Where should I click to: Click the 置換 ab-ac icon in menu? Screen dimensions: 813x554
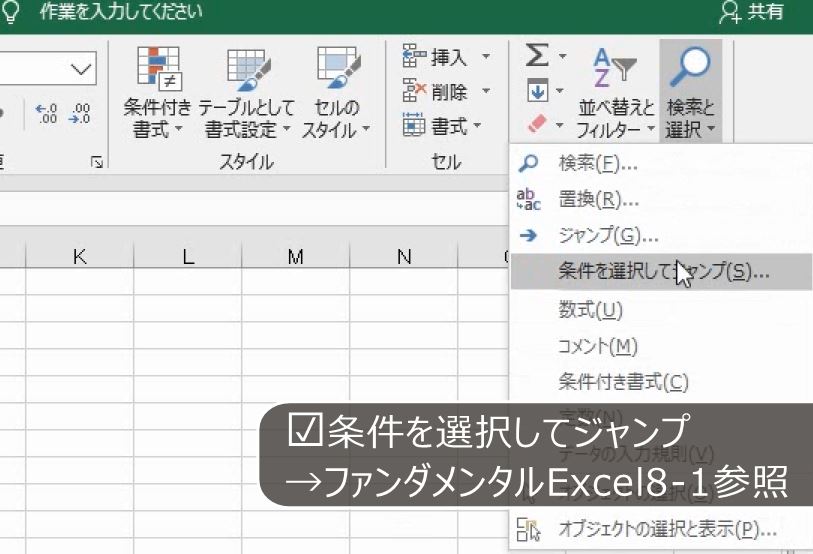[x=528, y=199]
